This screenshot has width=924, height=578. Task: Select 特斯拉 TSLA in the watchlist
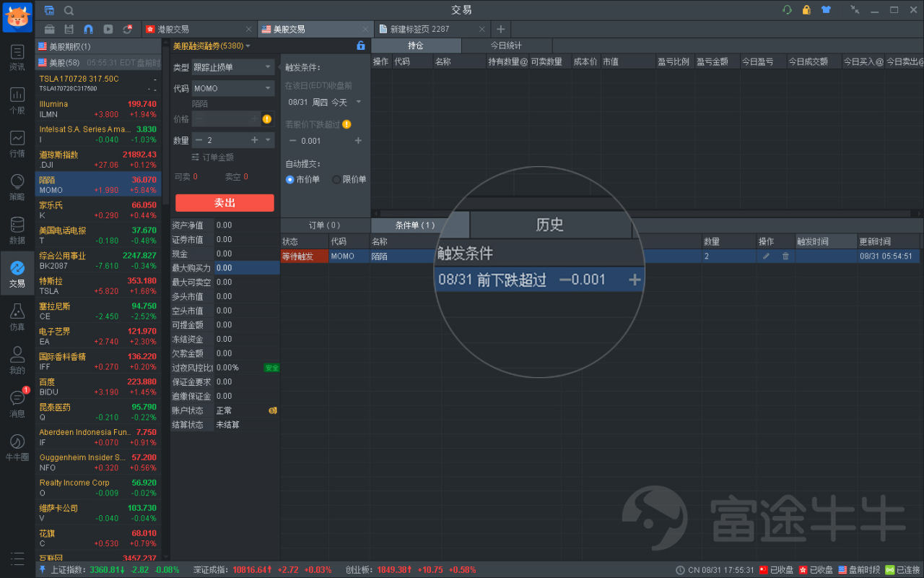(98, 286)
